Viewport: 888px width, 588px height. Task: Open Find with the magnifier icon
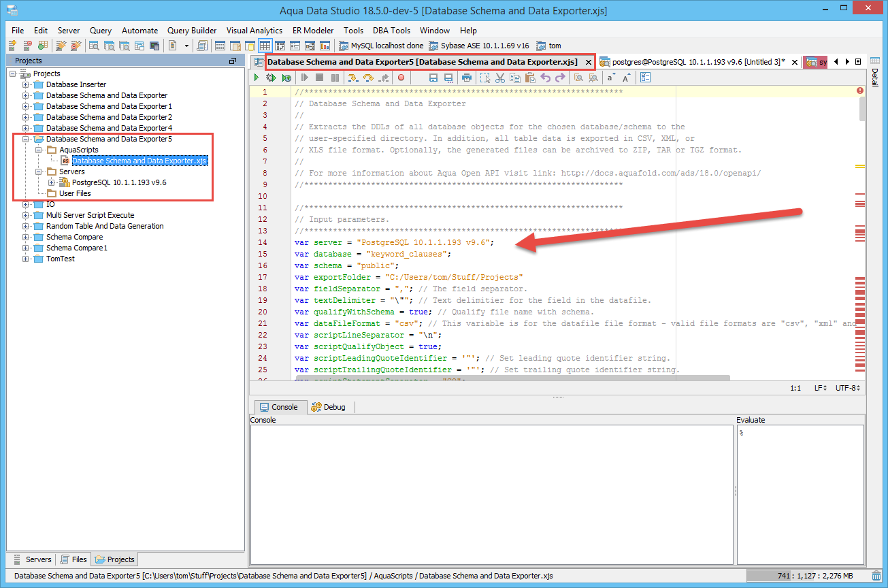click(x=578, y=78)
